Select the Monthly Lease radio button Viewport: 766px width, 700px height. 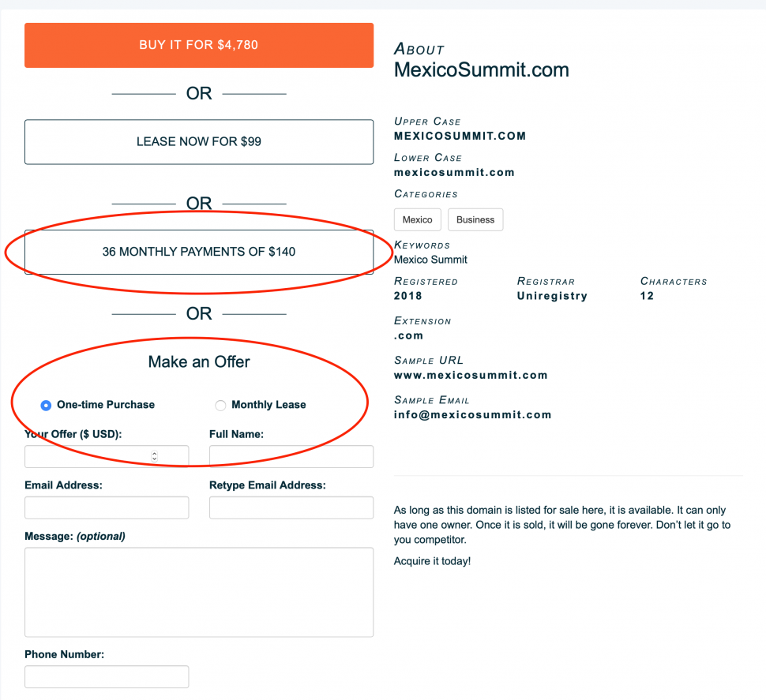(x=221, y=405)
